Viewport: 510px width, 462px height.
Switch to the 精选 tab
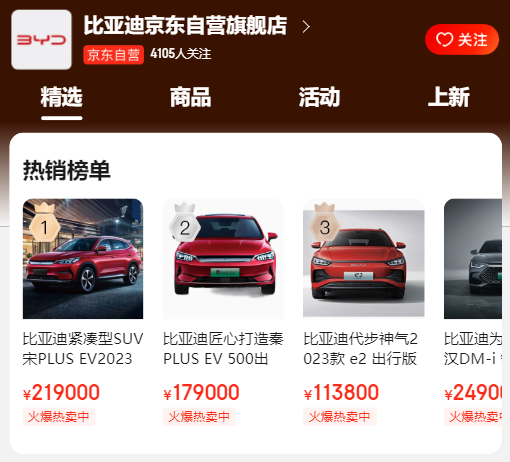pyautogui.click(x=62, y=97)
